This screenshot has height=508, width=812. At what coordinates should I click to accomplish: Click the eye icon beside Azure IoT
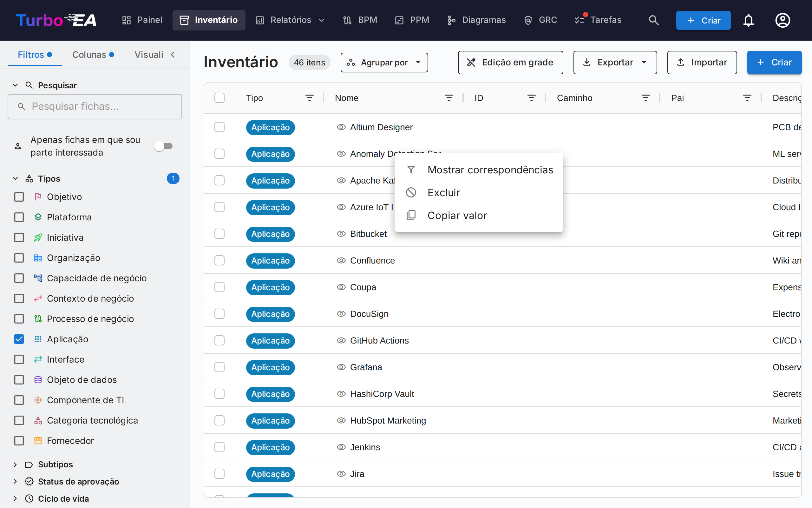[341, 207]
